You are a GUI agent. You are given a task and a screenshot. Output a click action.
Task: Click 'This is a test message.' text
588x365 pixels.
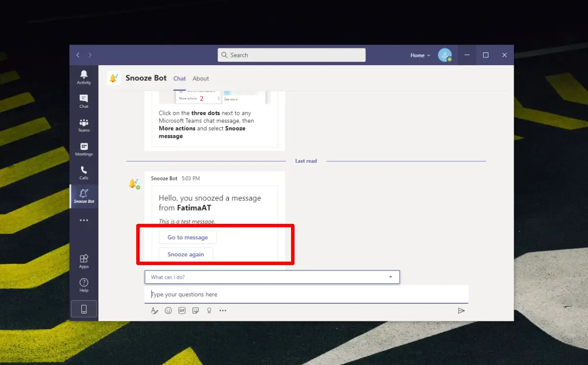(x=187, y=222)
